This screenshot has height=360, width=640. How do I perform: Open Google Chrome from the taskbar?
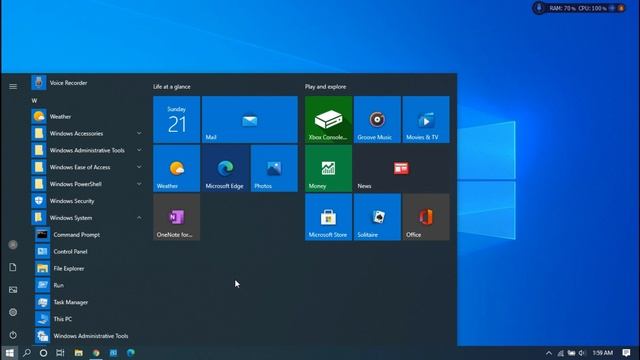pyautogui.click(x=96, y=353)
